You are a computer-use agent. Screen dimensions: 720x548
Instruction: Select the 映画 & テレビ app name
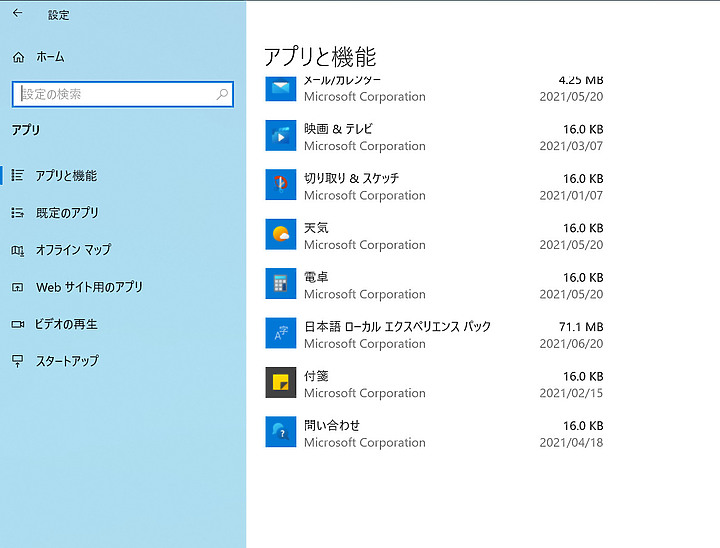[338, 129]
